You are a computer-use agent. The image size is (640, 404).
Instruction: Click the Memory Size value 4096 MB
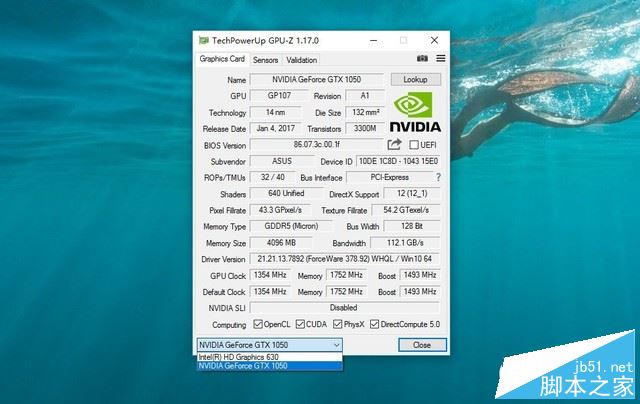point(281,242)
